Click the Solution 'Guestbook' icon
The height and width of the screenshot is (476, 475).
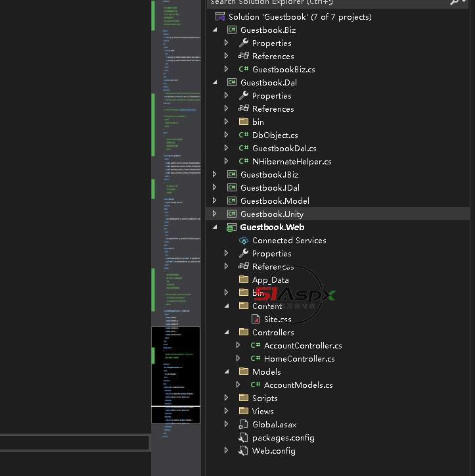click(x=220, y=16)
